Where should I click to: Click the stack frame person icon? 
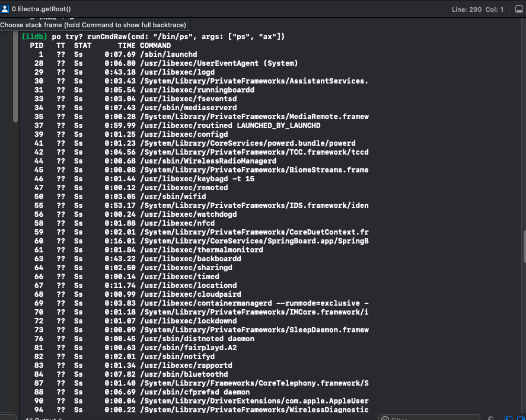[x=5, y=9]
